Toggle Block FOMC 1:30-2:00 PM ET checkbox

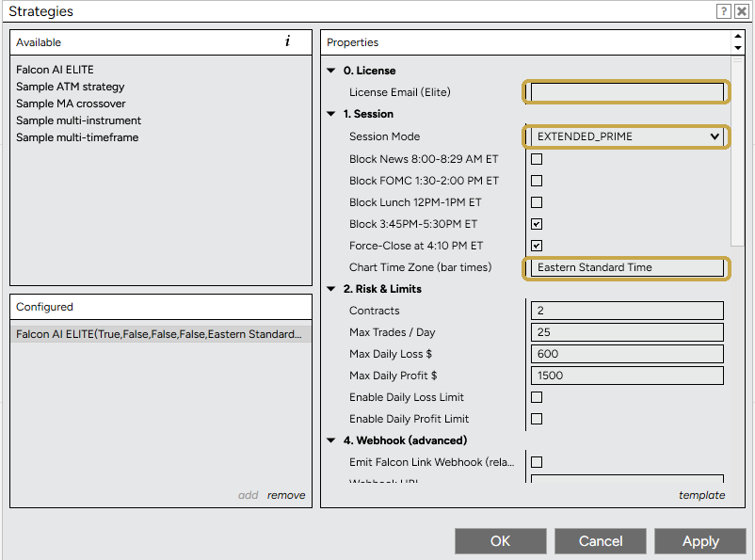point(537,181)
